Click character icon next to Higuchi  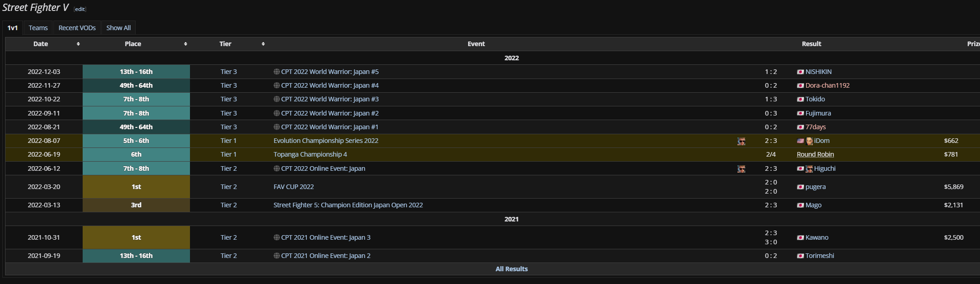[809, 168]
